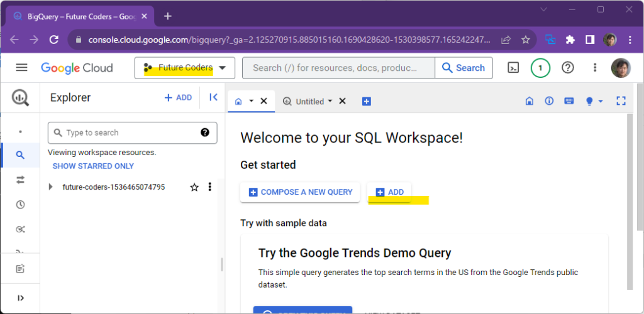
Task: Open the Chrome three-dot menu
Action: 630,40
